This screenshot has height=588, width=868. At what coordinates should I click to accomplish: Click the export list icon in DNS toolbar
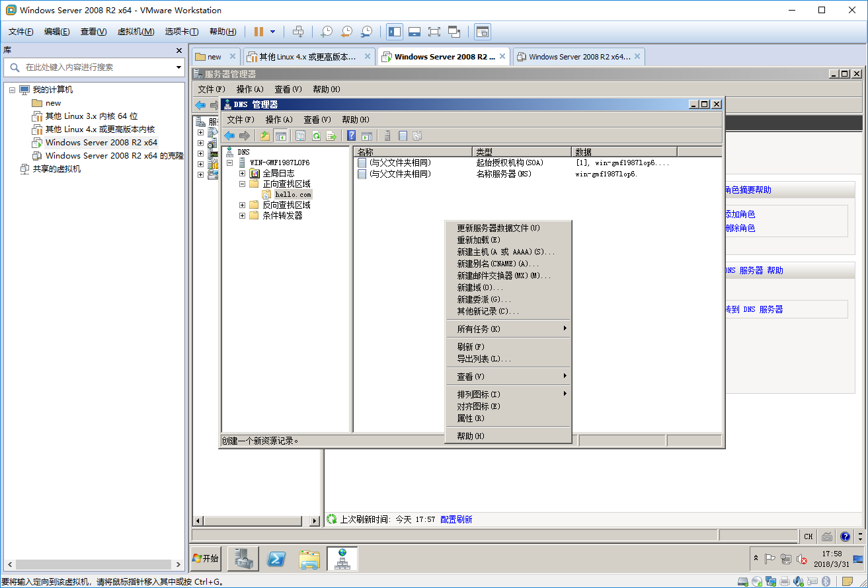click(333, 135)
